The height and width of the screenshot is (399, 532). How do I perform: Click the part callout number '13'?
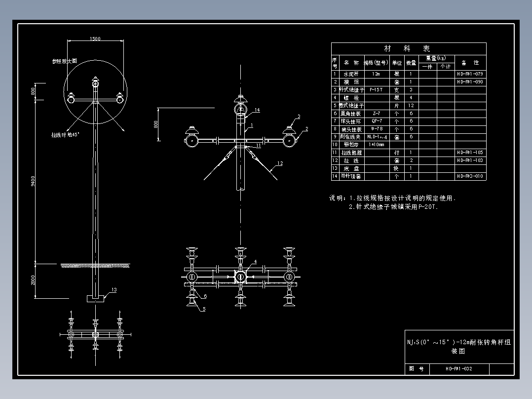pyautogui.click(x=114, y=290)
